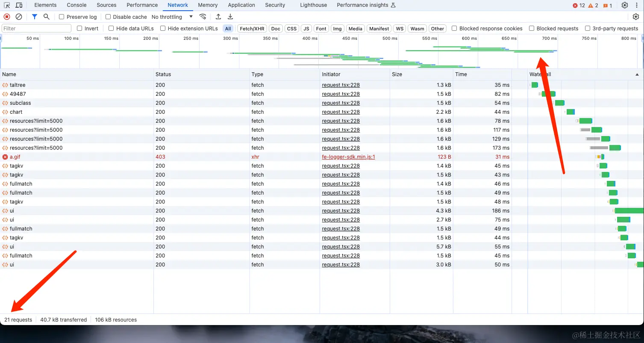Screen dimensions: 644x343
Task: Switch to the Elements tab
Action: click(45, 5)
